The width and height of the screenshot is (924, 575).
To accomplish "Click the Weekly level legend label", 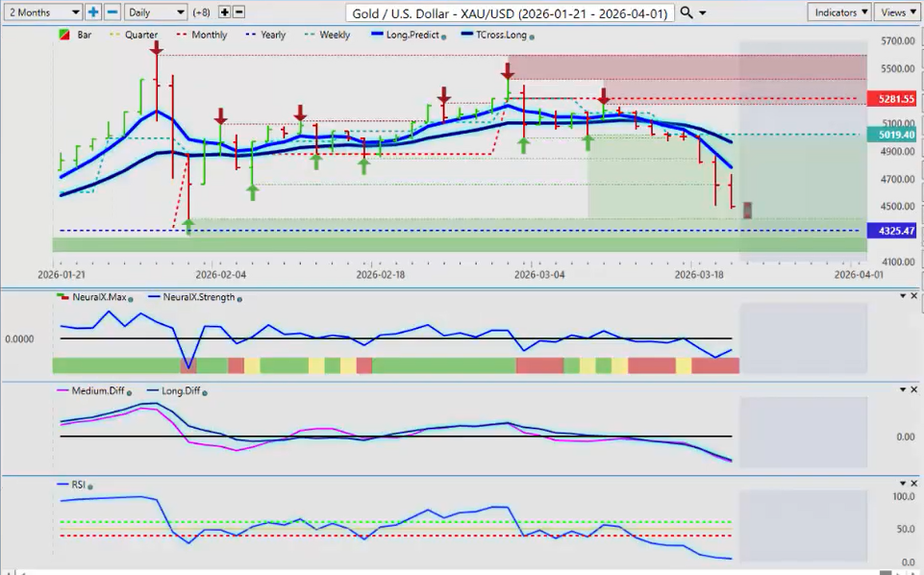I will pyautogui.click(x=334, y=36).
